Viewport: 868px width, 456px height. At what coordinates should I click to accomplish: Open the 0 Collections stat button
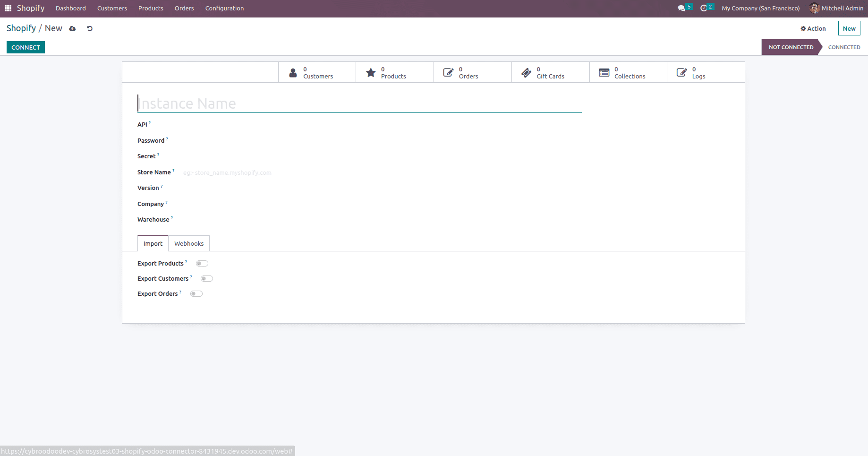click(629, 72)
